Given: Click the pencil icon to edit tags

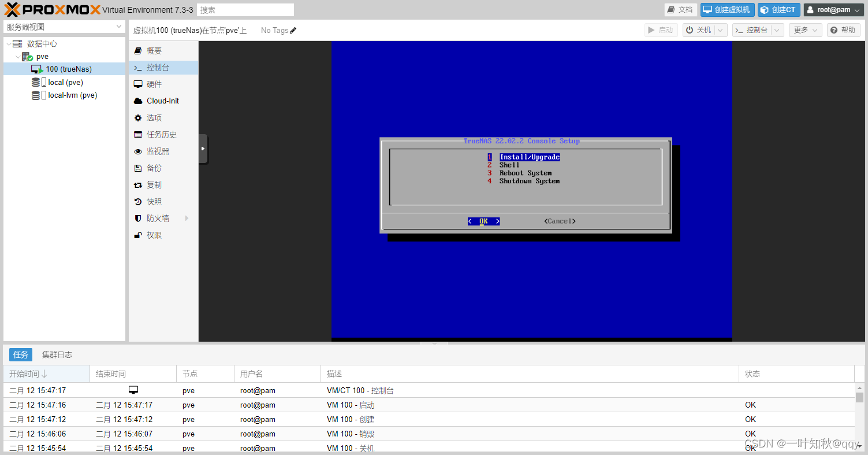Looking at the screenshot, I should [293, 30].
